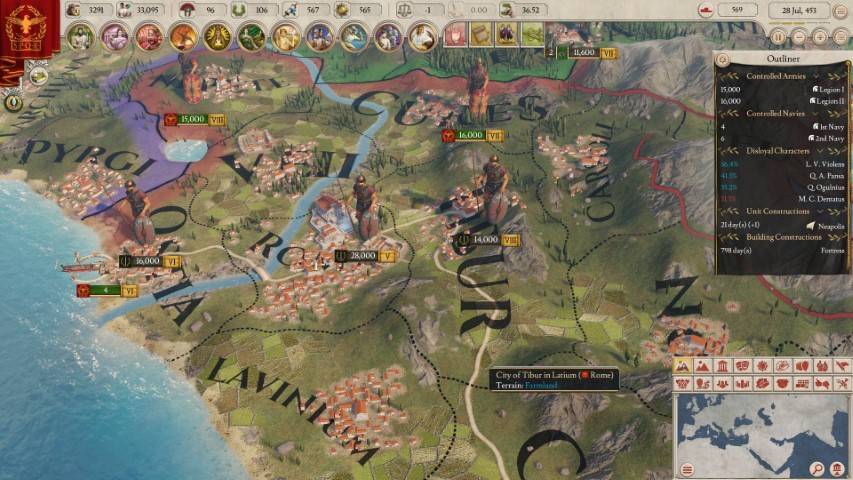This screenshot has height=480, width=853.
Task: Open the hamburger menu on the minimap
Action: (x=687, y=469)
